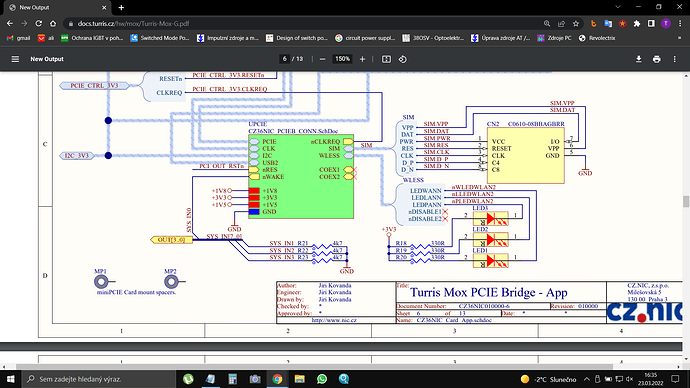The height and width of the screenshot is (388, 690).
Task: Rotate the document counterclockwise
Action: pyautogui.click(x=403, y=59)
